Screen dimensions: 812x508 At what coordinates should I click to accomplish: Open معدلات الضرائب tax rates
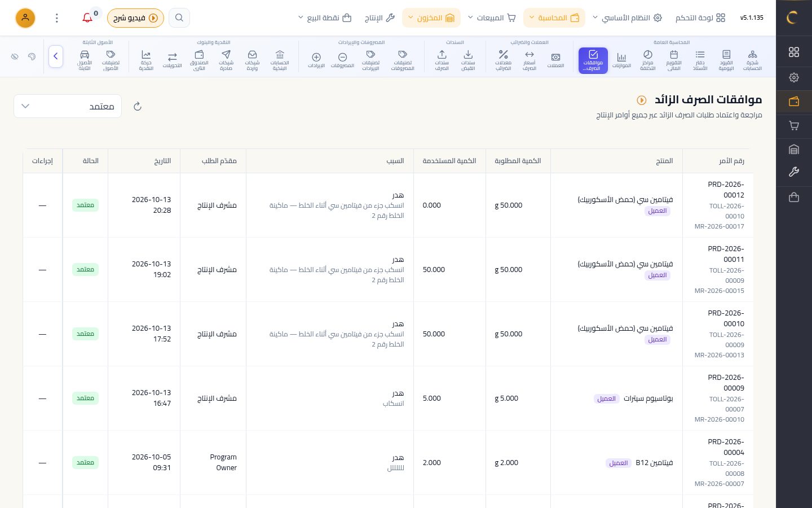tap(503, 60)
